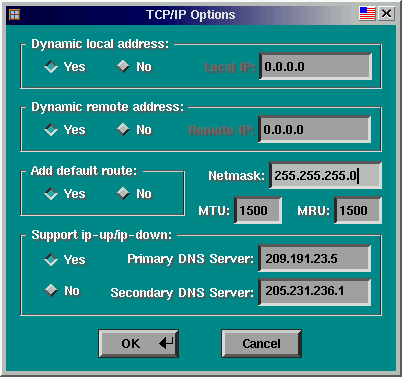This screenshot has height=377, width=402.
Task: Close the TCP/IP Options dialog
Action: click(x=386, y=14)
